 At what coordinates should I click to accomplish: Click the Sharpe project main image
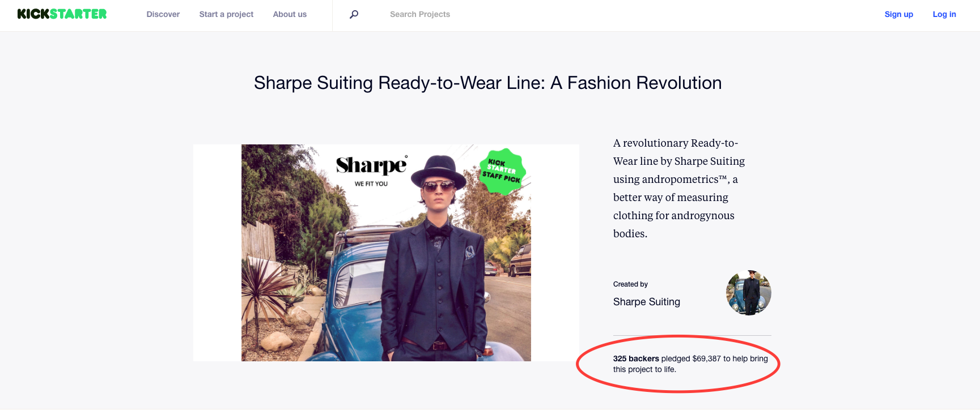click(x=386, y=253)
